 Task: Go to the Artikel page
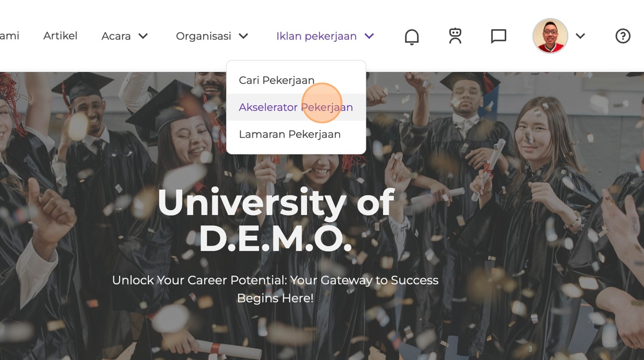coord(60,36)
